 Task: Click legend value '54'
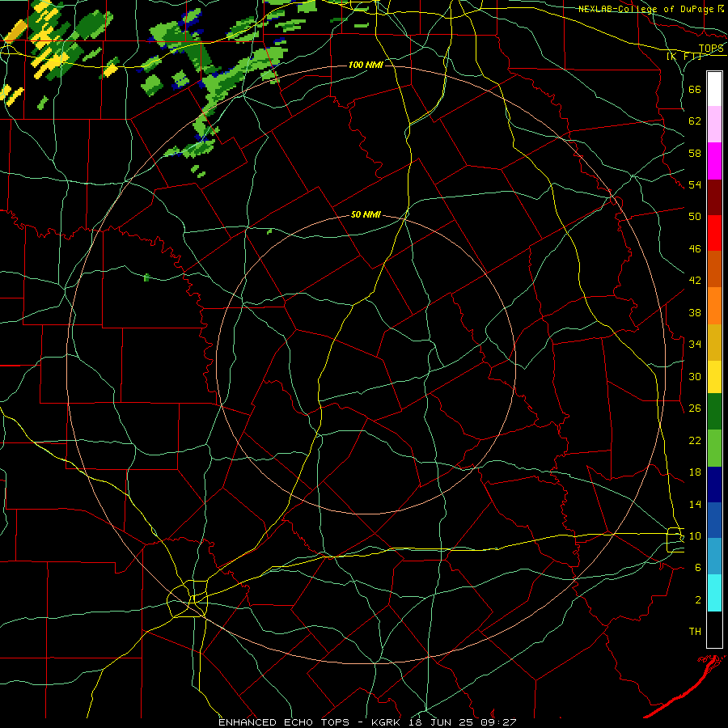[695, 185]
